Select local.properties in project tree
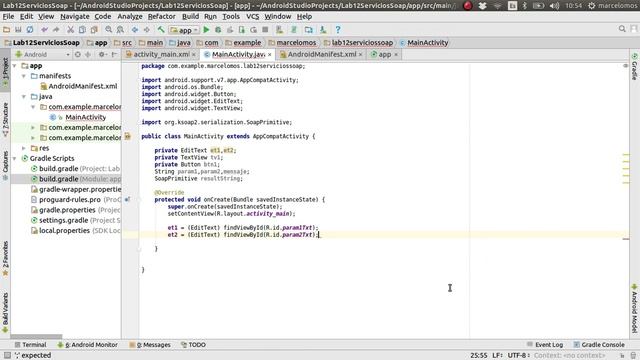This screenshot has width=640, height=360. coord(76,231)
